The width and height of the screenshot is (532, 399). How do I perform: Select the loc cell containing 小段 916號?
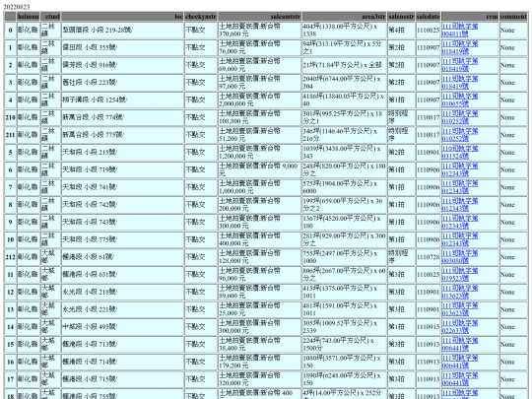pyautogui.click(x=122, y=65)
